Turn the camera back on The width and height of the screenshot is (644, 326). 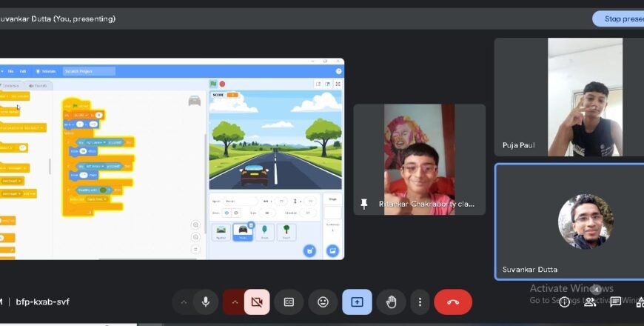pos(257,302)
